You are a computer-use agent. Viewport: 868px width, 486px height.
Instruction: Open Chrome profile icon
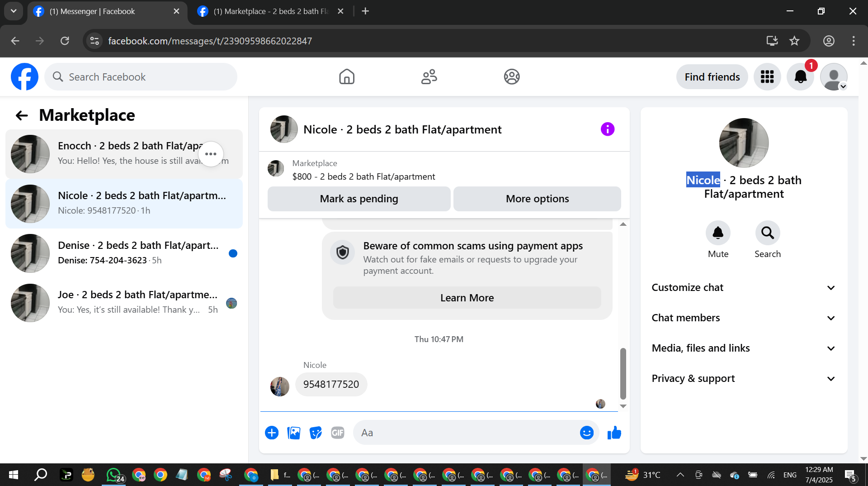click(x=829, y=41)
